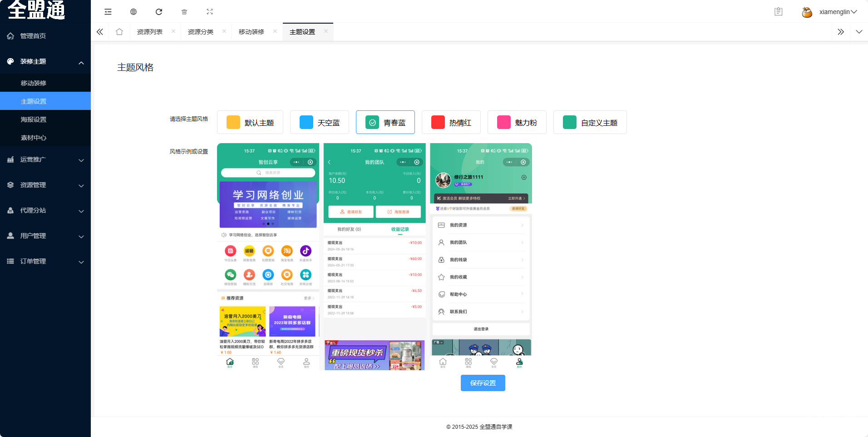The height and width of the screenshot is (437, 868).
Task: Select the 默认主题 theme option
Action: 250,123
